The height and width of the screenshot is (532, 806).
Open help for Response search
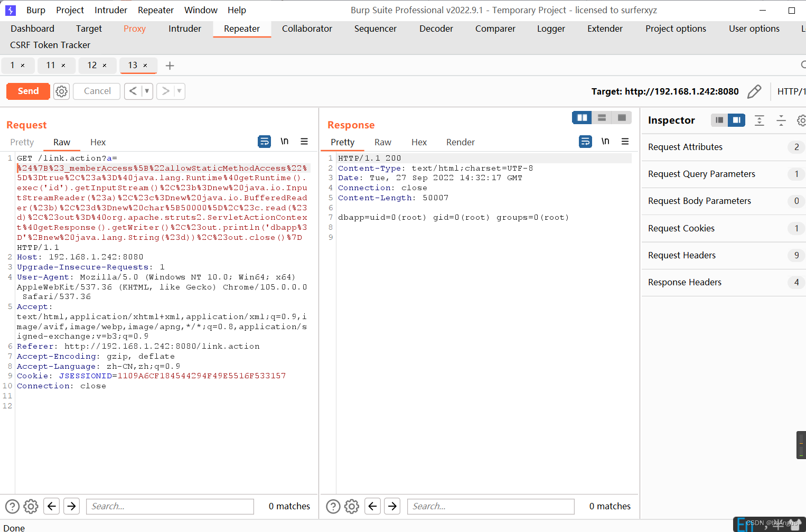tap(333, 507)
